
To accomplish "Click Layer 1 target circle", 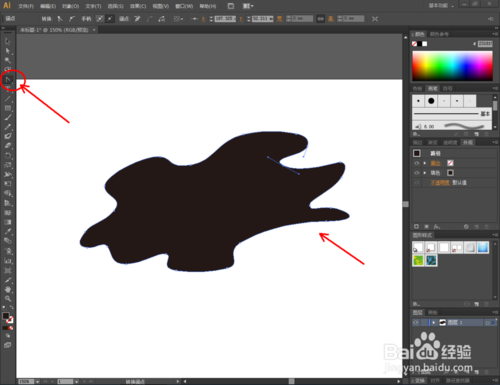I will (487, 323).
